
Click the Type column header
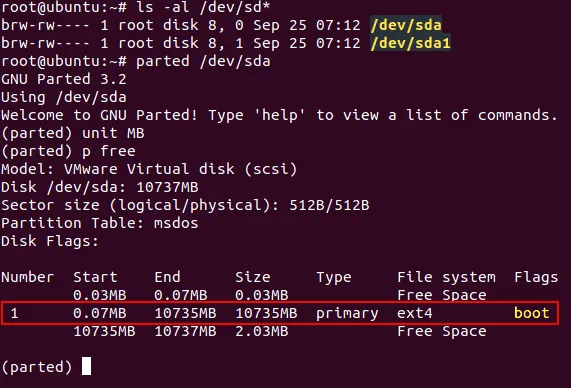(x=334, y=278)
